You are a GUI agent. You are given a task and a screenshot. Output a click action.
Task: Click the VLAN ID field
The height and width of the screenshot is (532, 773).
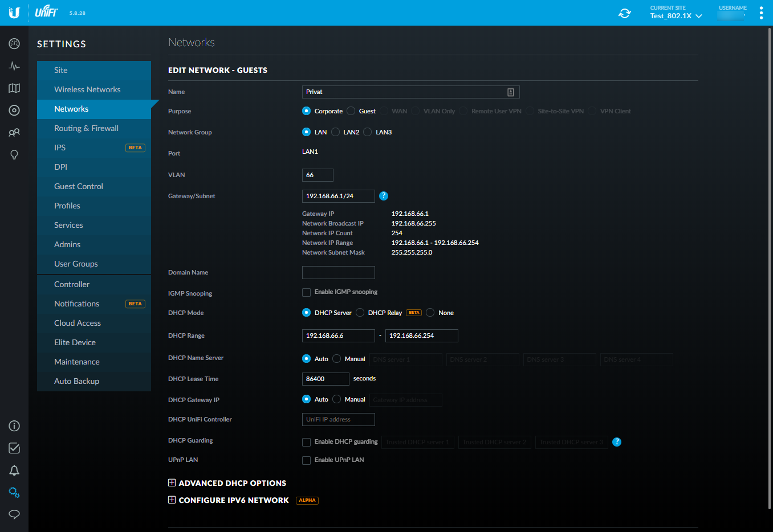tap(318, 175)
